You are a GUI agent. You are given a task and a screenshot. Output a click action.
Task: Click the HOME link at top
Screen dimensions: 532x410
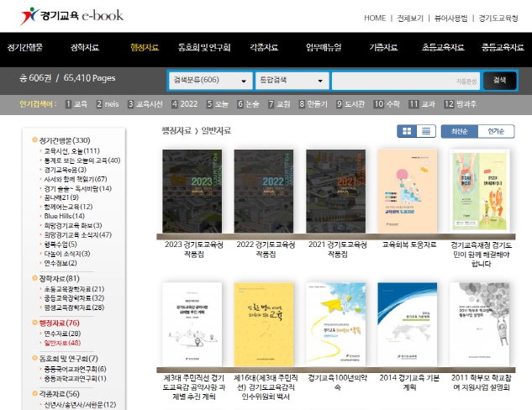(x=375, y=18)
